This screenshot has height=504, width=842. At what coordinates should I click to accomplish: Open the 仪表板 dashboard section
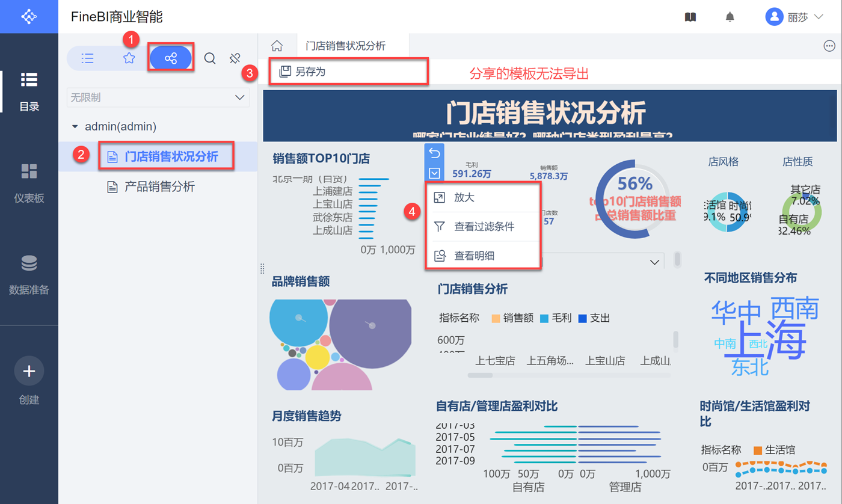pyautogui.click(x=29, y=183)
